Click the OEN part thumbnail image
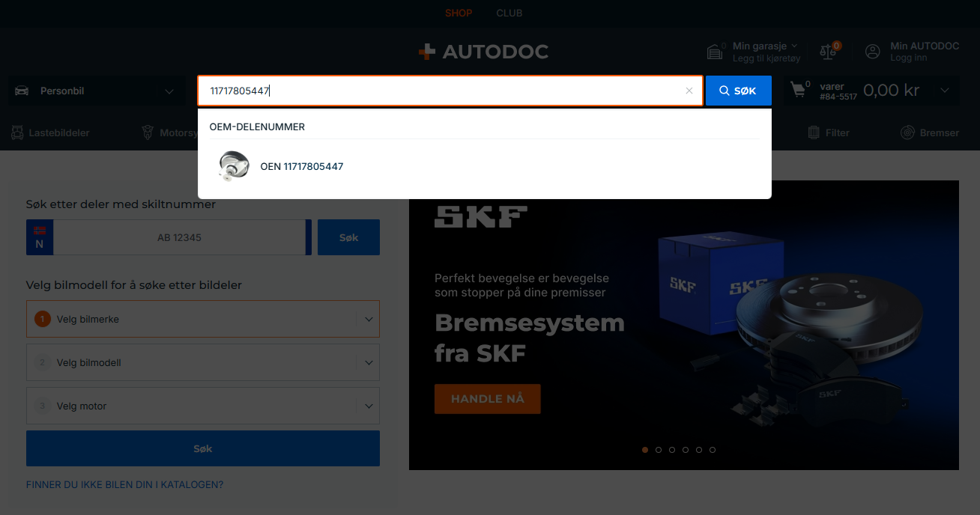 (x=233, y=166)
